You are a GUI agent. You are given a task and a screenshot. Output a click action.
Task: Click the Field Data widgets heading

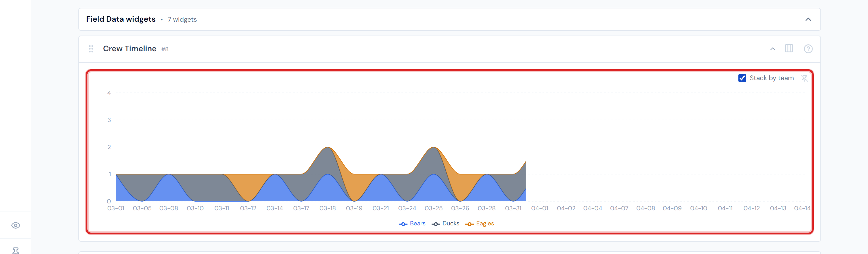point(121,19)
